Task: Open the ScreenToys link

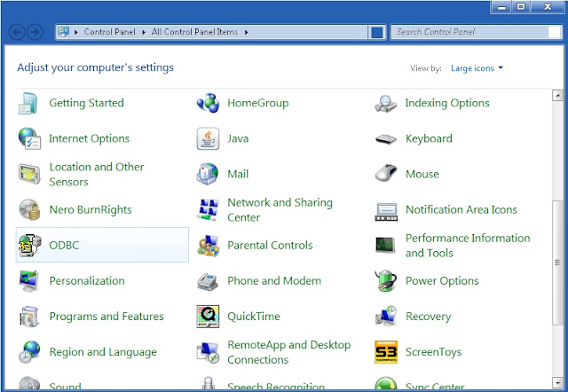Action: [x=434, y=352]
